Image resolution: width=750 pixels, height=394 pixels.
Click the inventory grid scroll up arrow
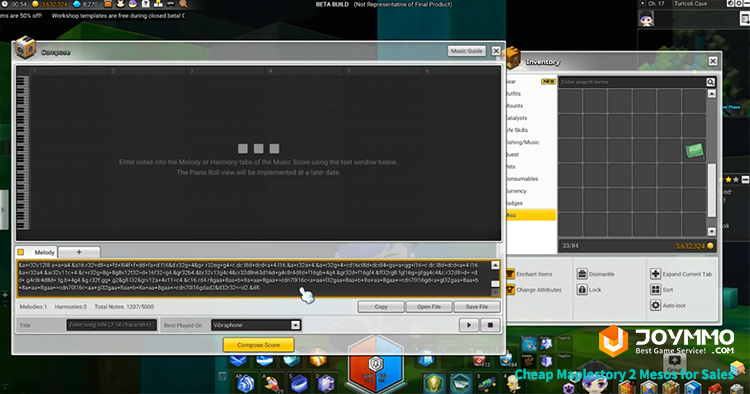click(712, 94)
